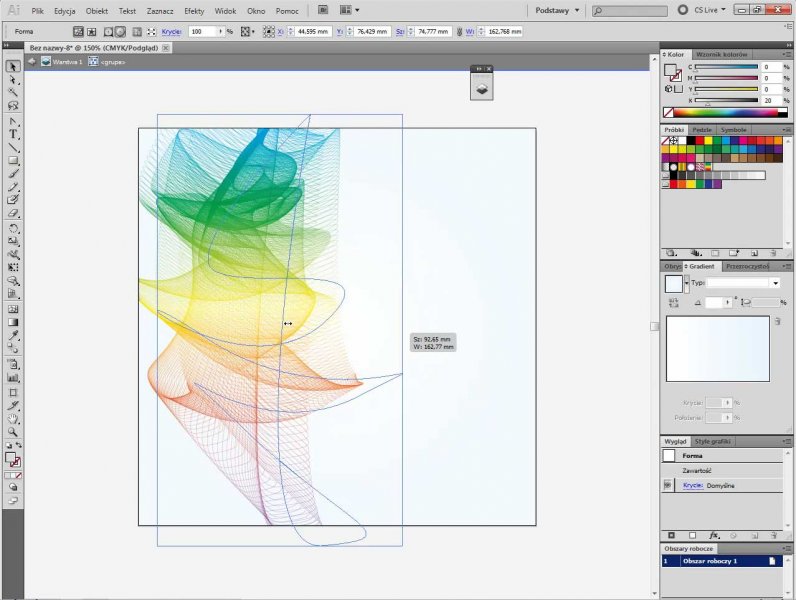Select the Magic Wand tool
The width and height of the screenshot is (796, 600).
point(14,92)
